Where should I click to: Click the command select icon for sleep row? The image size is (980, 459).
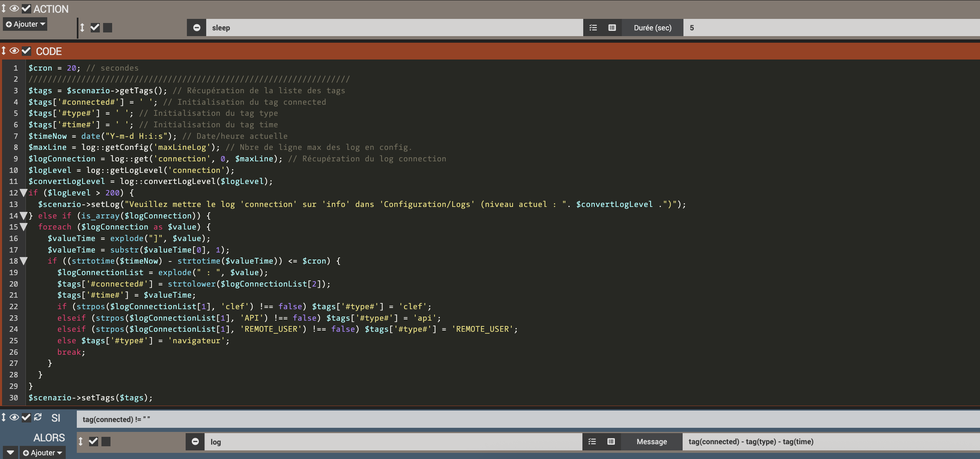tap(612, 28)
